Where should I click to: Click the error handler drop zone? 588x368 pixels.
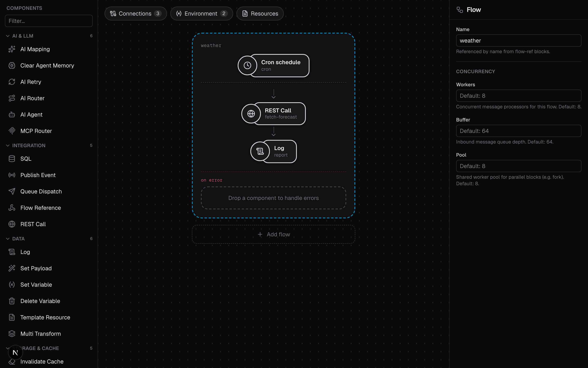(274, 198)
